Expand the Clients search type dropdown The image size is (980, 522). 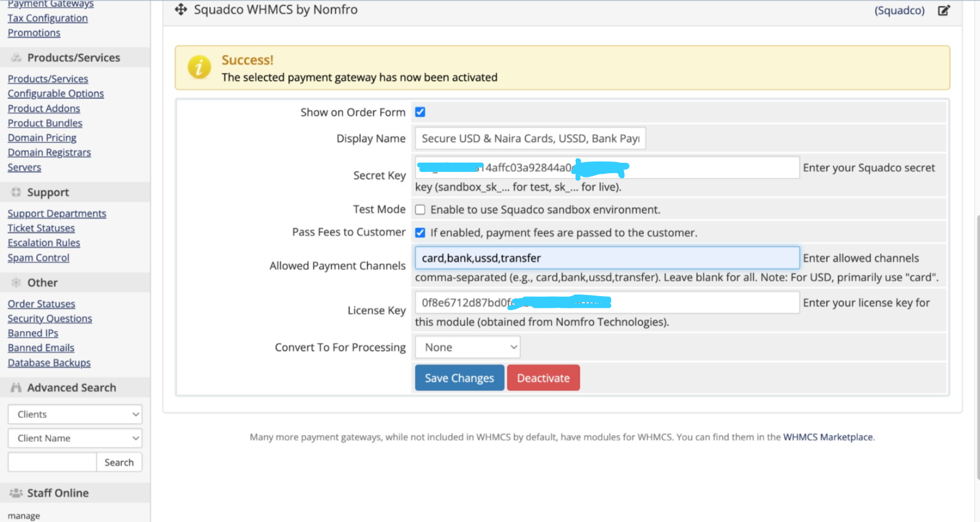click(x=75, y=414)
